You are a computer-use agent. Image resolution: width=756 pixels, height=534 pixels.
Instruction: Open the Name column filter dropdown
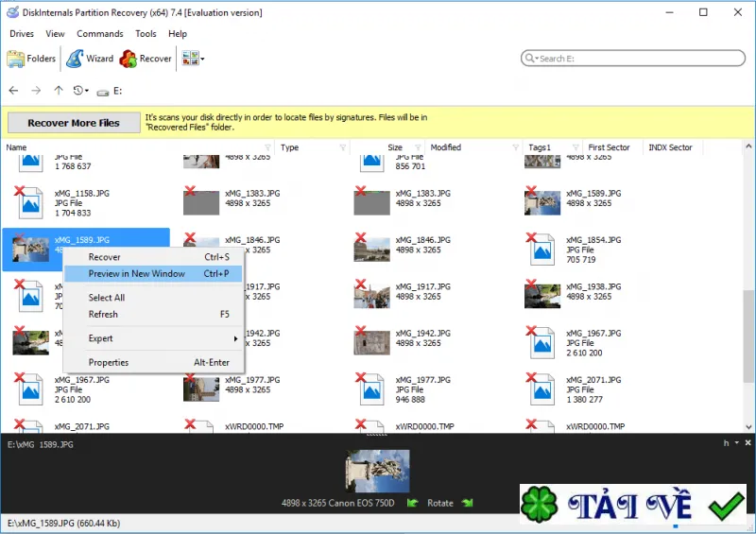267,147
